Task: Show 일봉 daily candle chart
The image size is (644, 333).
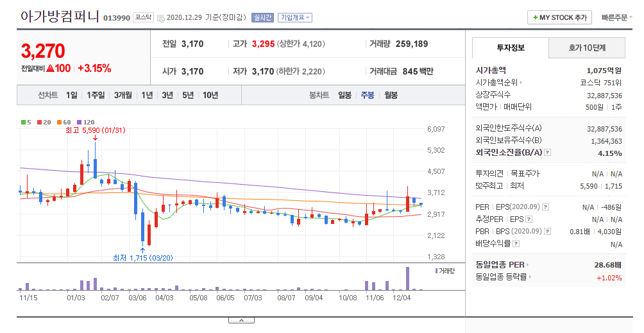Action: coord(344,95)
